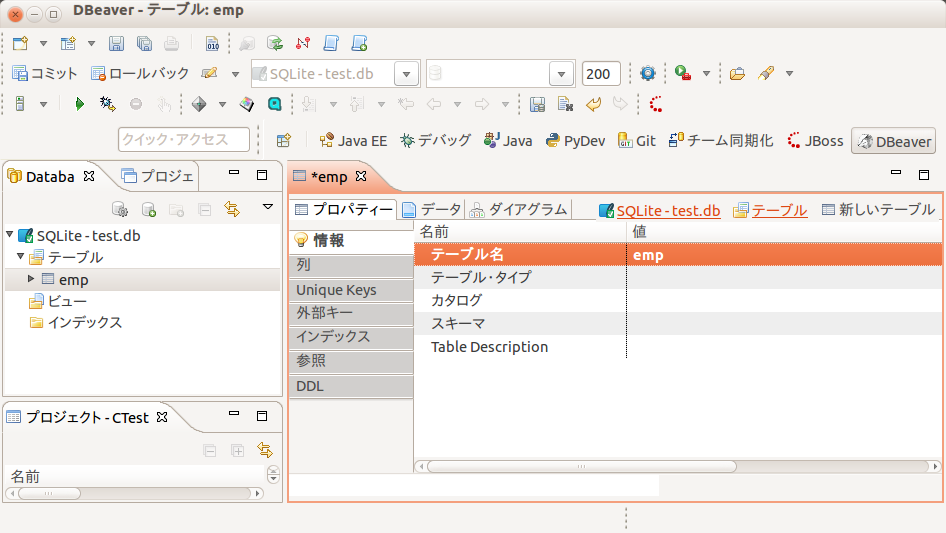The width and height of the screenshot is (946, 533).
Task: Open dropdown arrow next to new wizard icon
Action: tap(43, 43)
